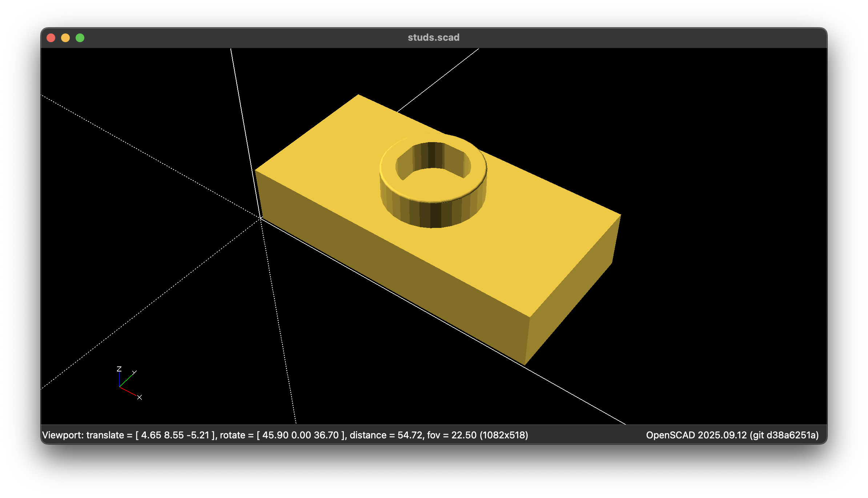Click the studs.scad window title
This screenshot has width=868, height=498.
click(433, 37)
